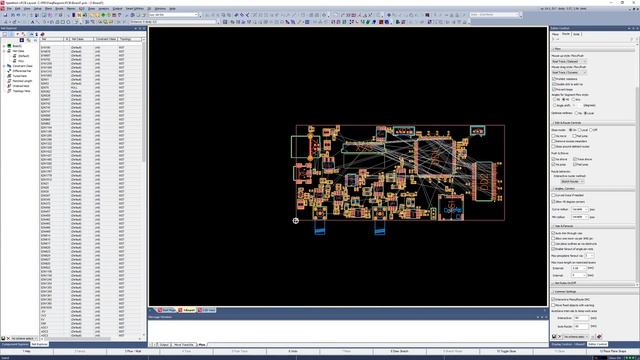This screenshot has height=360, width=640.
Task: Open the mouse drag style Plow dropdown
Action: coord(569,72)
